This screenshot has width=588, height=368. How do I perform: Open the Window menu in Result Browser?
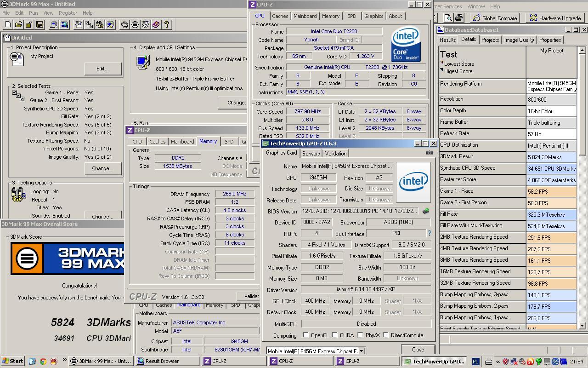pyautogui.click(x=476, y=6)
